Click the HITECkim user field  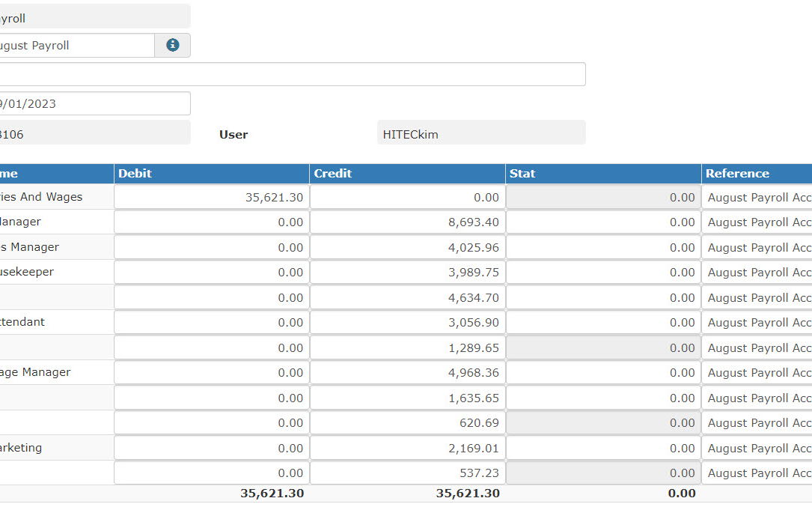[481, 135]
